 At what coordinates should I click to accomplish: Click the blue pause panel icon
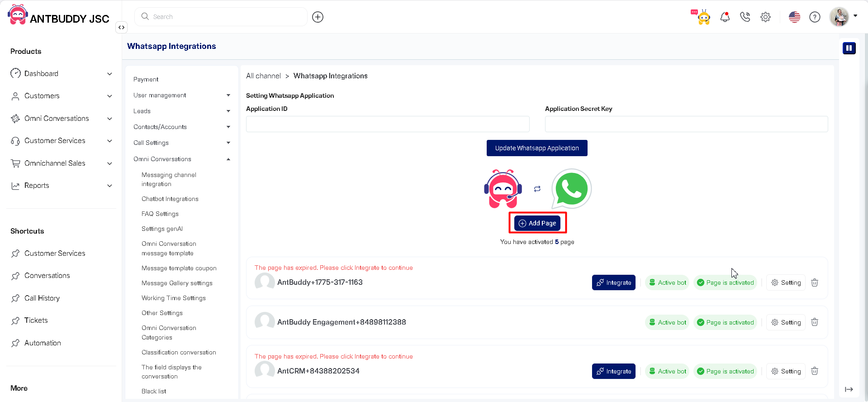click(x=849, y=48)
